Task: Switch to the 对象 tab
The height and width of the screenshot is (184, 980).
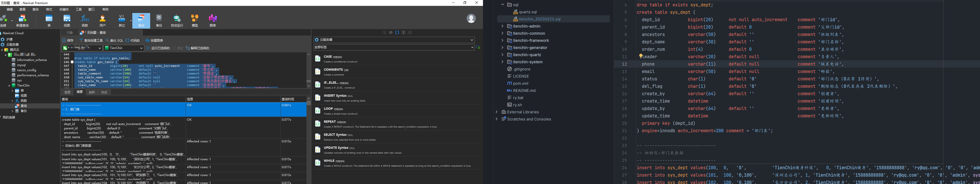Action: click(x=70, y=33)
